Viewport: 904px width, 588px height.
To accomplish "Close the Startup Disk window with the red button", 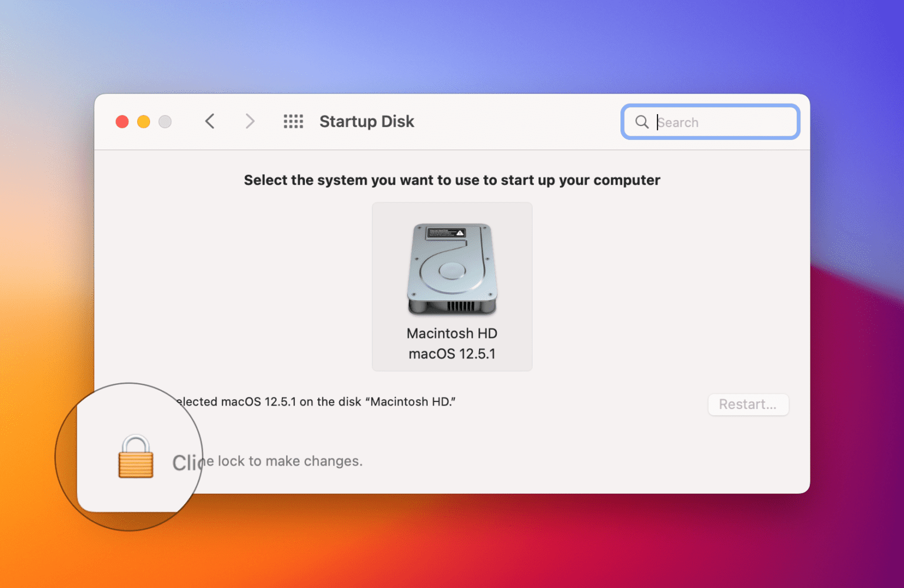I will pos(122,122).
